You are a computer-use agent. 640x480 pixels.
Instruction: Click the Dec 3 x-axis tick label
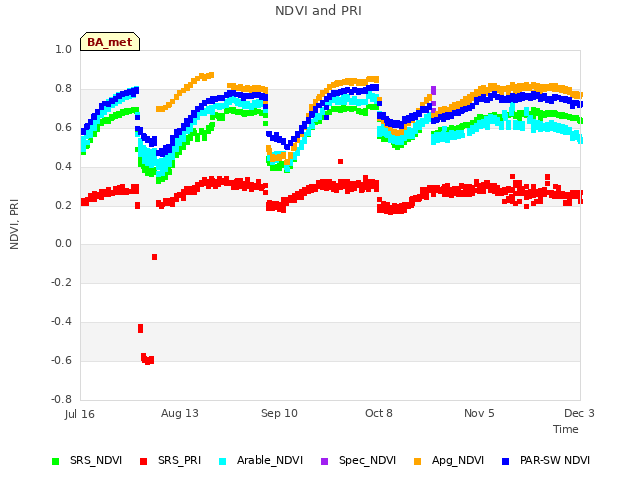point(579,413)
